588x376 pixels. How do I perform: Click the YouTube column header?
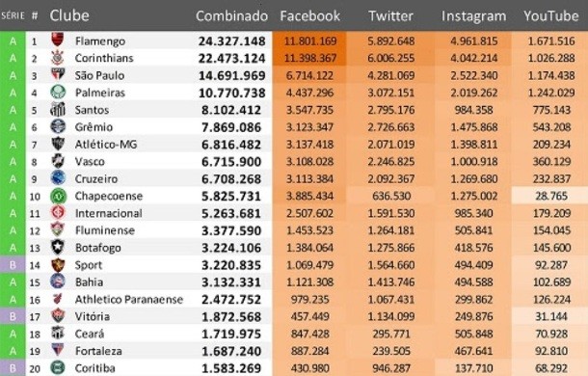click(550, 15)
